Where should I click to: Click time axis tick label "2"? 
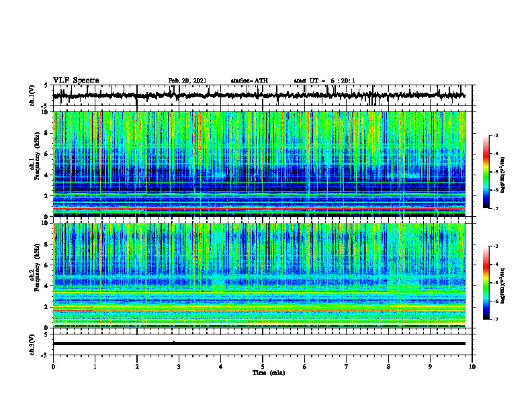(x=137, y=367)
